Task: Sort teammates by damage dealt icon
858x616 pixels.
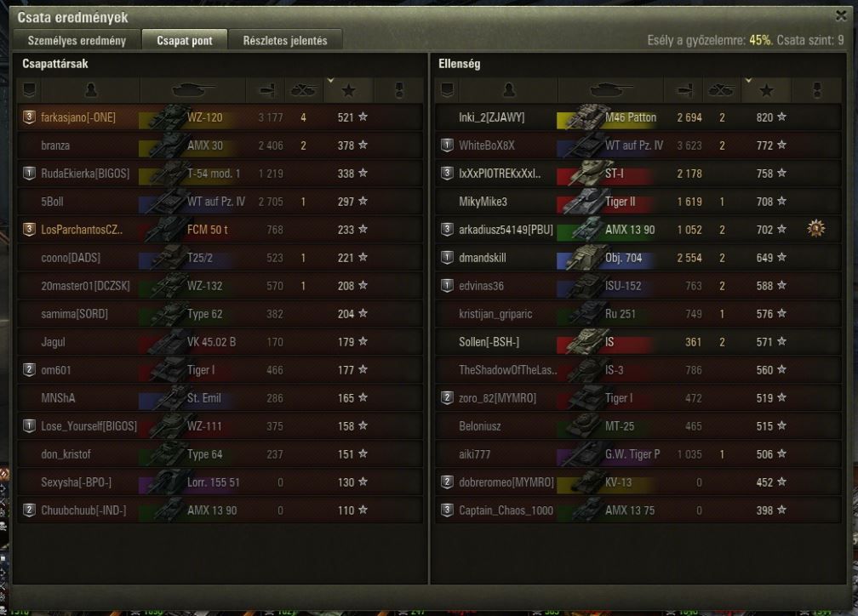Action: [266, 89]
